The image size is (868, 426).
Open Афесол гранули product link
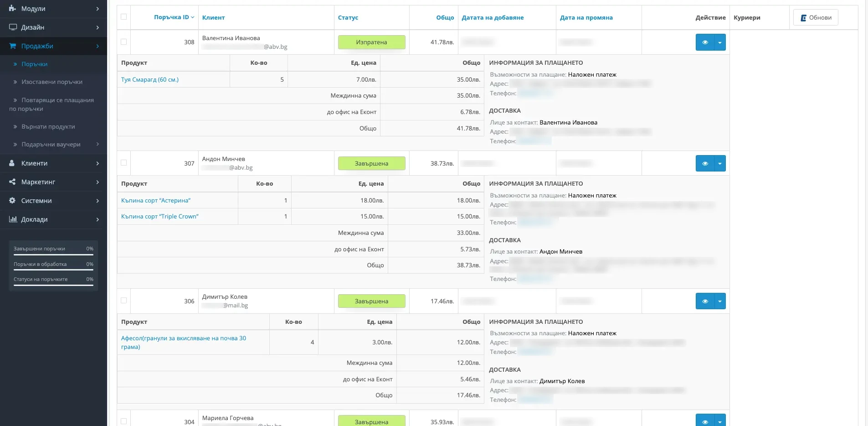[184, 343]
